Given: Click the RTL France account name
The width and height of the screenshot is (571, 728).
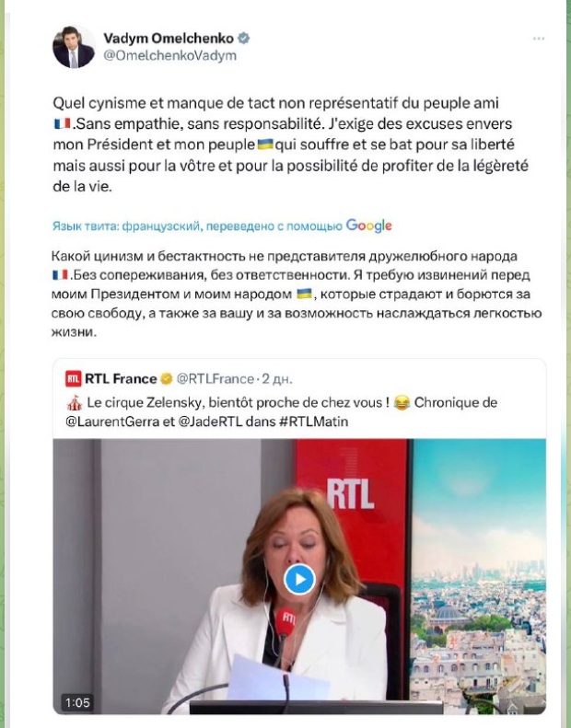Looking at the screenshot, I should 121,379.
